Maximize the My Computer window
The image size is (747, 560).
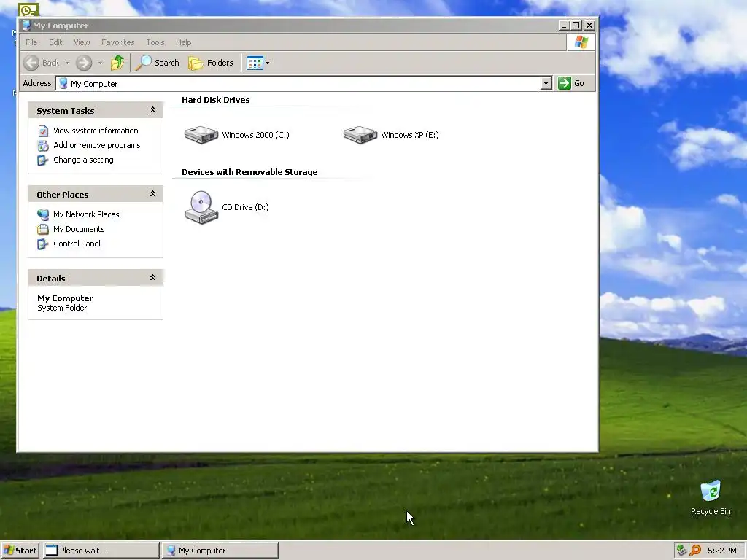pos(576,26)
